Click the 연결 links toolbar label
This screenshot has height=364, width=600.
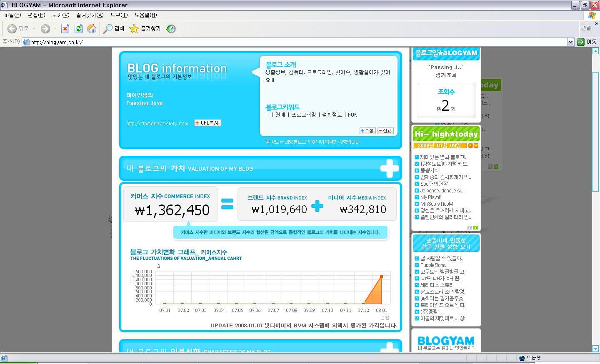[x=586, y=28]
